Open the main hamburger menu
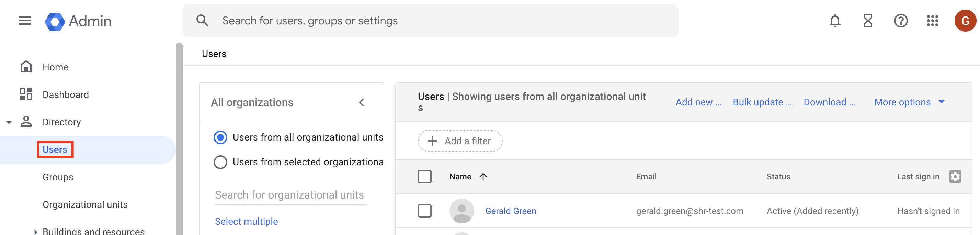980x235 pixels. pyautogui.click(x=25, y=21)
